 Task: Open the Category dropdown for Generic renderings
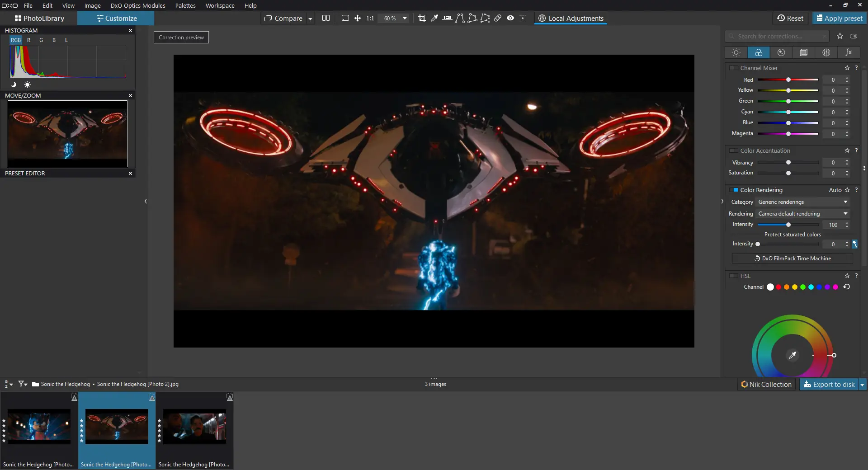(x=802, y=202)
